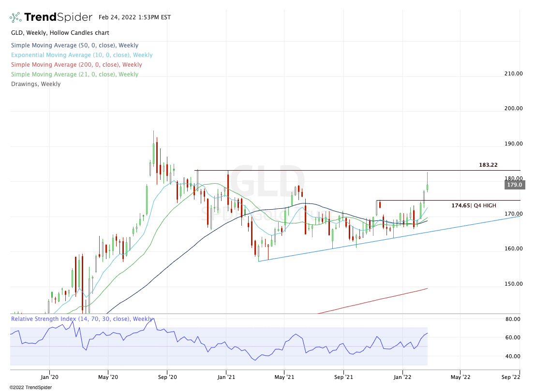Click the 150.00 price axis label
Image resolution: width=535 pixels, height=392 pixels.
tap(514, 284)
